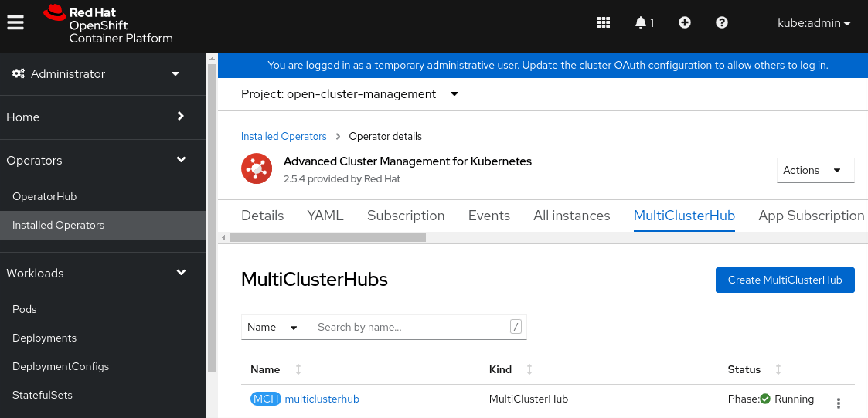
Task: Focus the Search by name field
Action: (x=410, y=327)
